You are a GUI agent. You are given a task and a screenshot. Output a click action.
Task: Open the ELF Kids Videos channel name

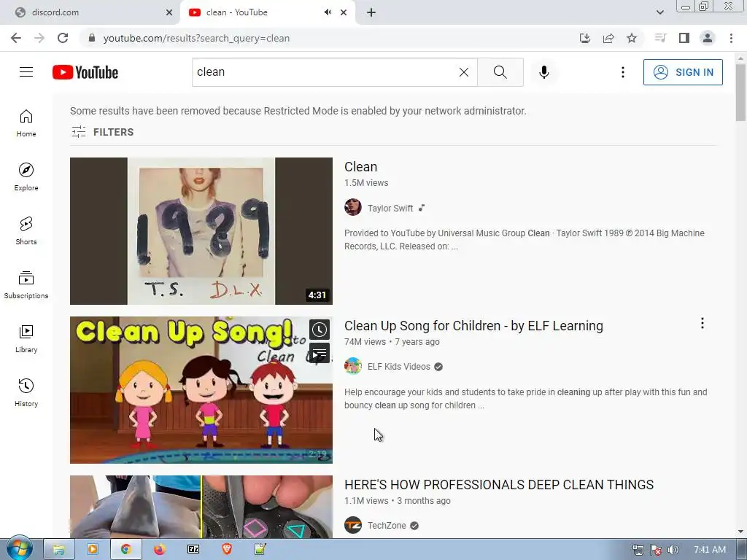tap(399, 367)
